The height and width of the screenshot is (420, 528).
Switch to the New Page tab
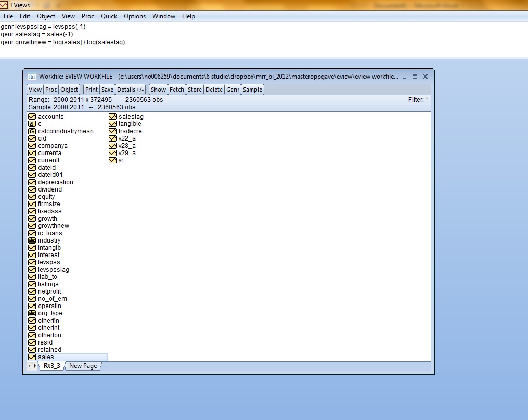[x=83, y=366]
